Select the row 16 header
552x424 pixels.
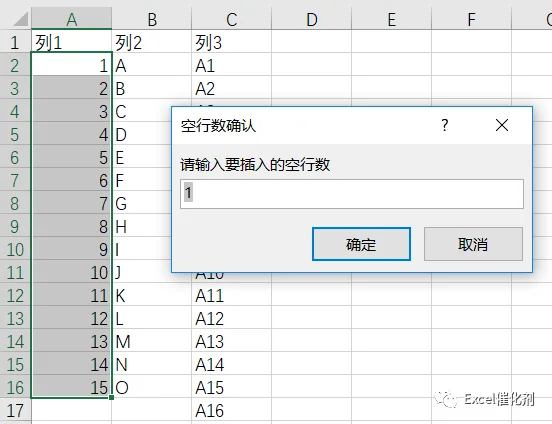pyautogui.click(x=15, y=387)
